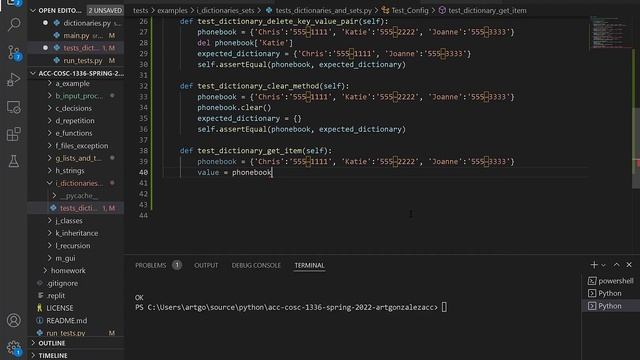Expand the h_strings folder
Image resolution: width=640 pixels, height=360 pixels.
tap(76, 171)
